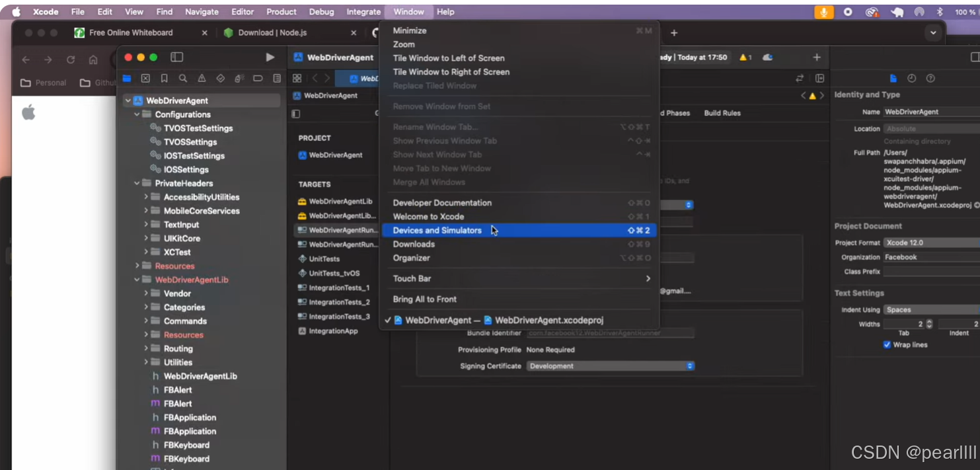The height and width of the screenshot is (470, 980).
Task: Open the Touch Bar submenu
Action: (x=521, y=278)
